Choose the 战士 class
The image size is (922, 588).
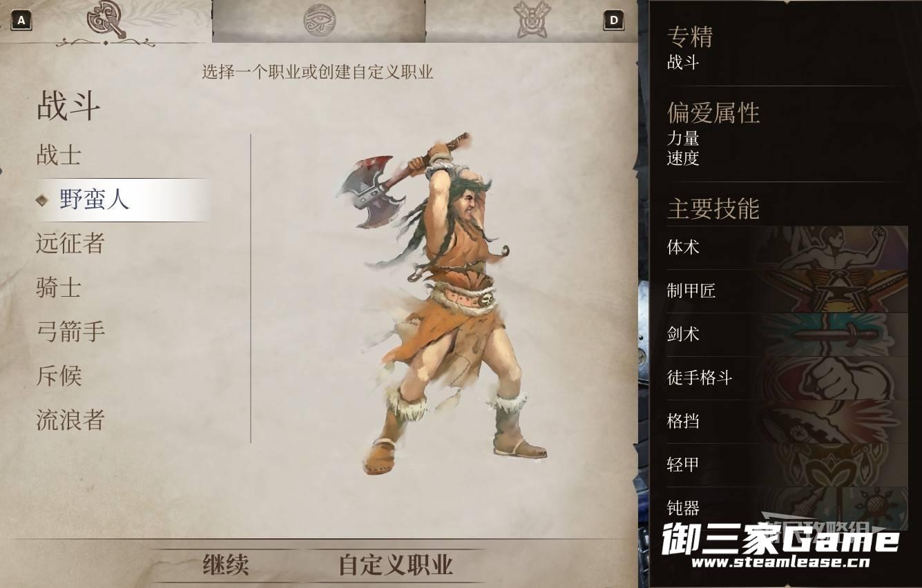59,155
